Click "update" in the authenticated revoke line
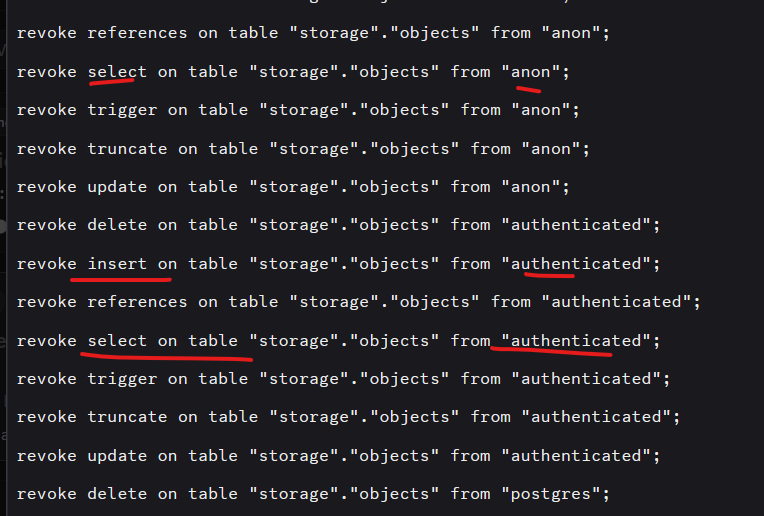Image resolution: width=764 pixels, height=516 pixels. [x=117, y=455]
